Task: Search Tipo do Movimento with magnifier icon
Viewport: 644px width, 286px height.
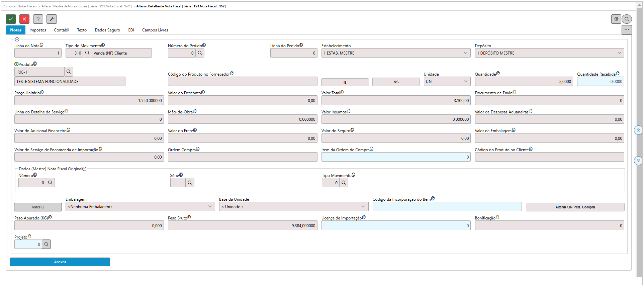Action: click(87, 53)
